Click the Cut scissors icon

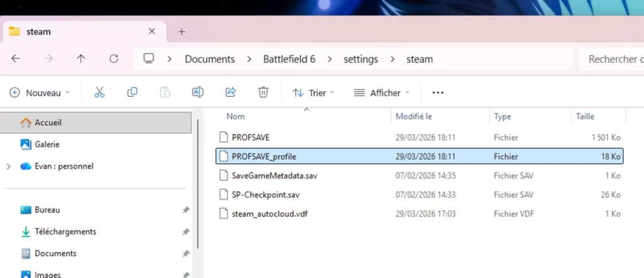(99, 92)
